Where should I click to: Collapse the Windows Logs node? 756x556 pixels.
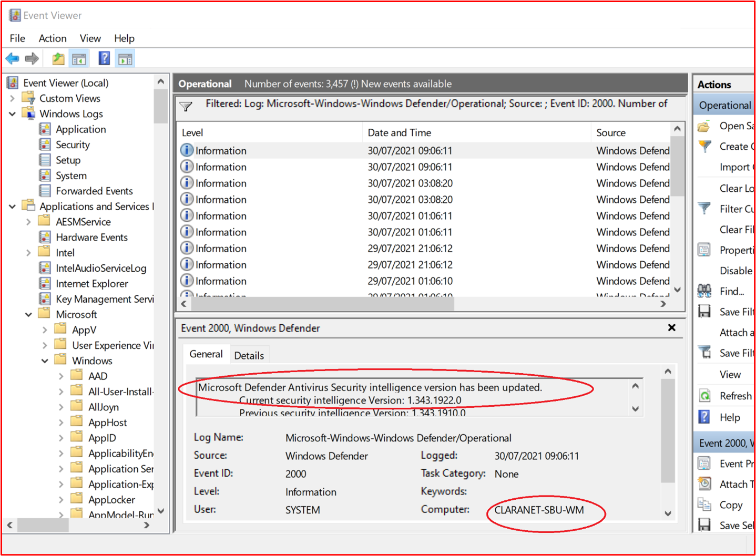(x=12, y=114)
